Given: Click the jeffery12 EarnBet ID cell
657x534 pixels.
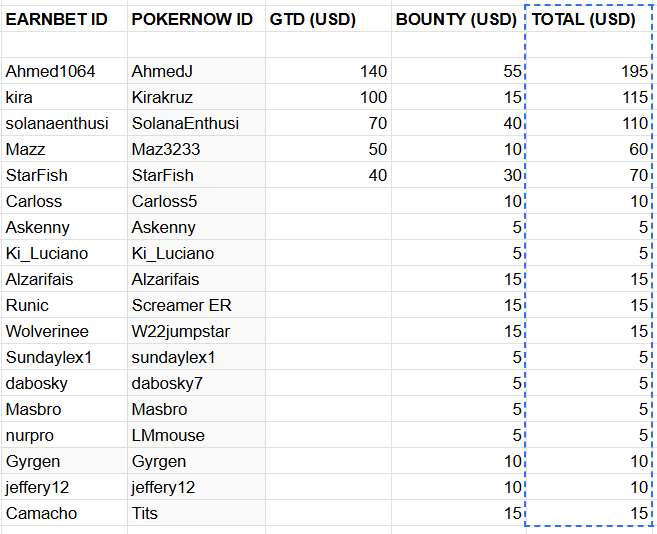Looking at the screenshot, I should click(x=62, y=487).
